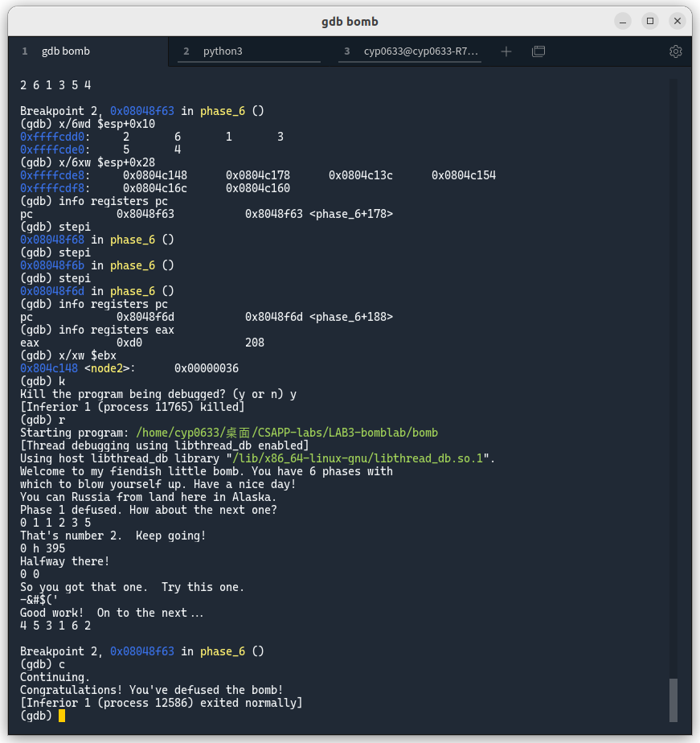This screenshot has width=700, height=743.
Task: Click "[Inferior 1 (process 11765) killed]"
Action: pos(133,407)
